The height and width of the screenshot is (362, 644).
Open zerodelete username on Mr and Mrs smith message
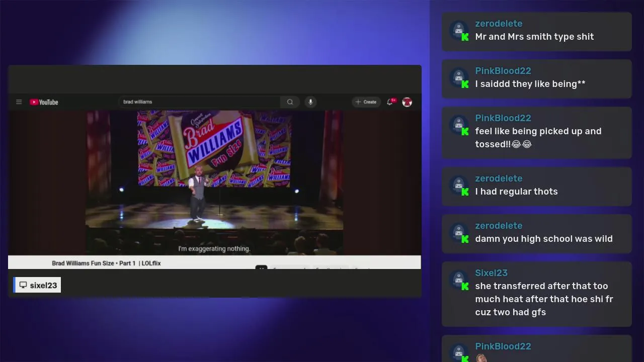click(499, 24)
